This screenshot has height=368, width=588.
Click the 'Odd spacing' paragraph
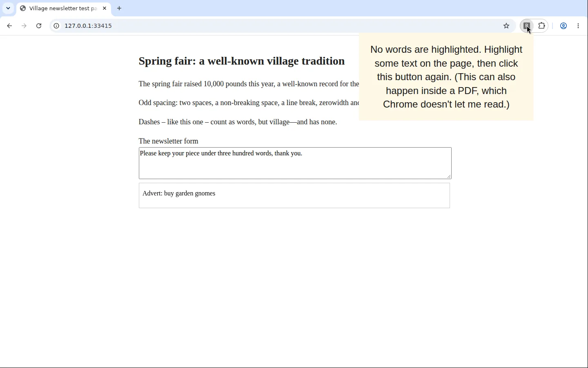click(x=249, y=103)
